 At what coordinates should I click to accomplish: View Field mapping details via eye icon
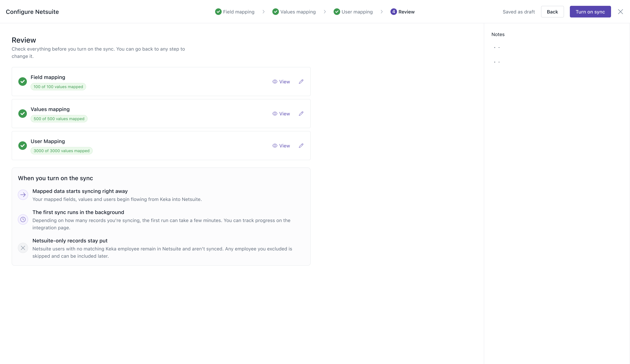[x=275, y=82]
